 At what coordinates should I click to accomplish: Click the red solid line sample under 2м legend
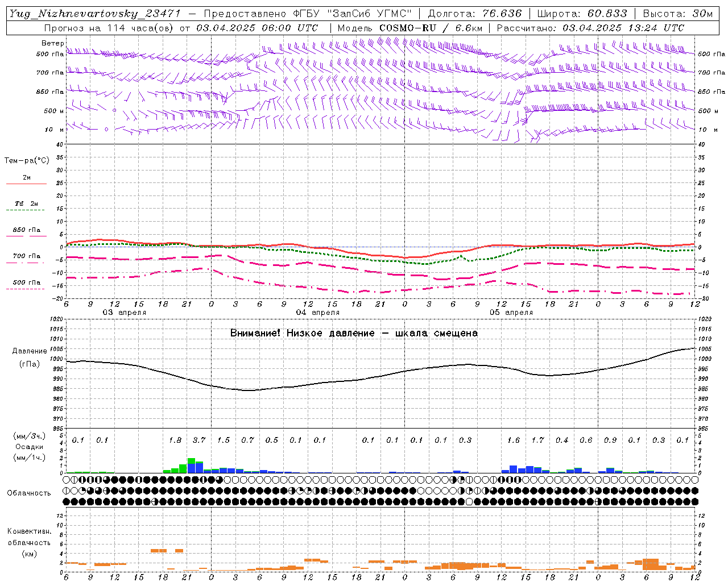point(26,184)
